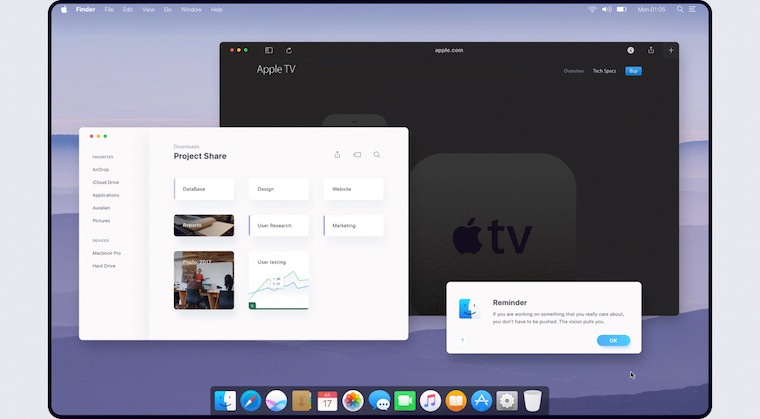Click the apple.com address bar
Image resolution: width=760 pixels, height=419 pixels.
point(449,50)
